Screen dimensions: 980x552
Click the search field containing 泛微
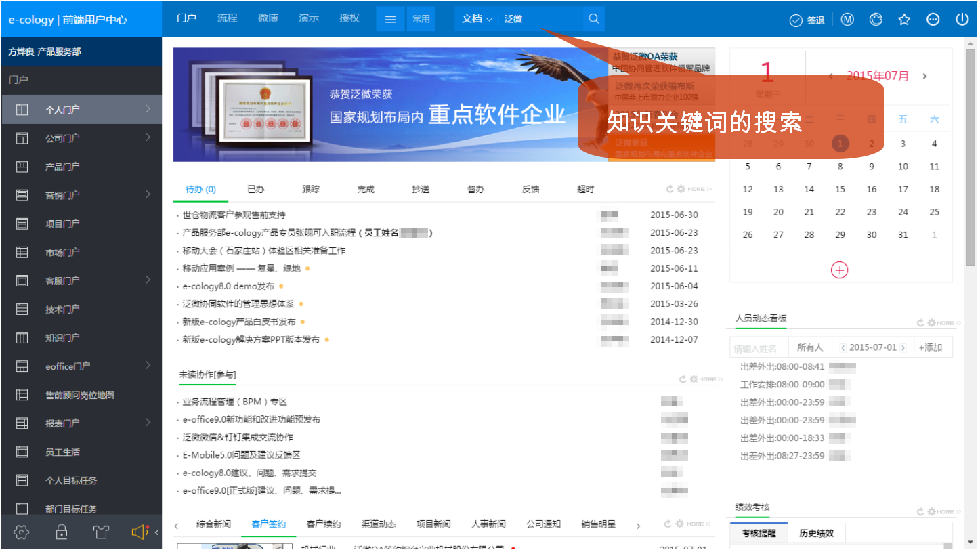[540, 19]
